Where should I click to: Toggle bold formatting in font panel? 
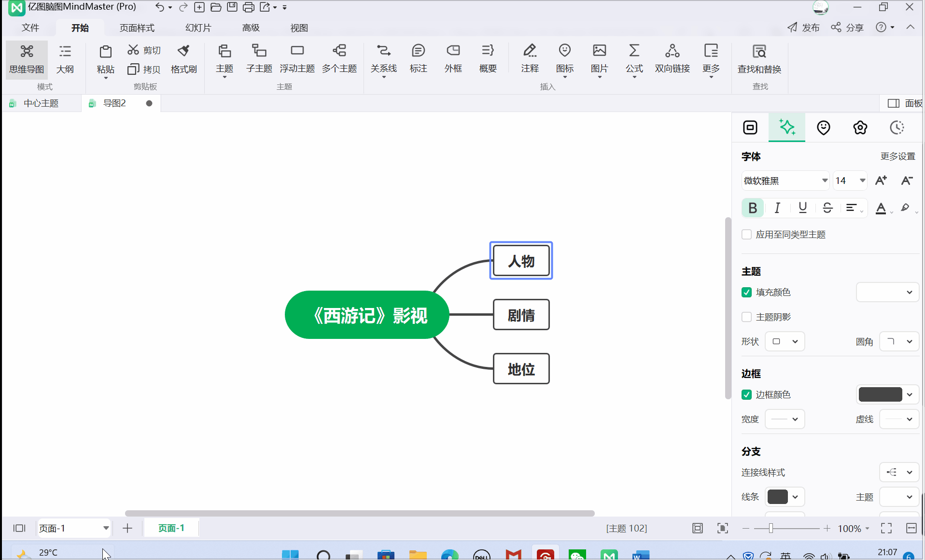[x=752, y=208]
